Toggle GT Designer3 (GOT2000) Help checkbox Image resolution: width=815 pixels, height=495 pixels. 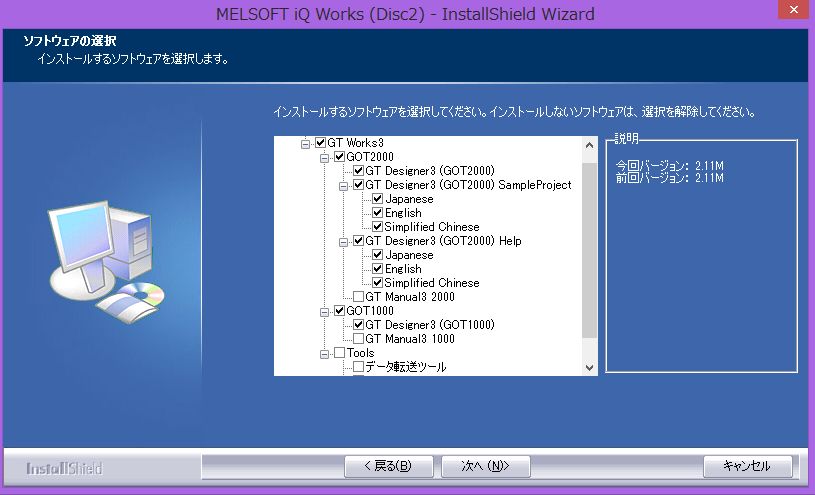[359, 241]
